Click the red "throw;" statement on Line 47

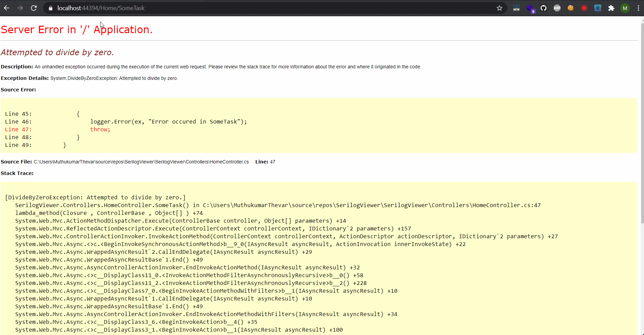100,129
